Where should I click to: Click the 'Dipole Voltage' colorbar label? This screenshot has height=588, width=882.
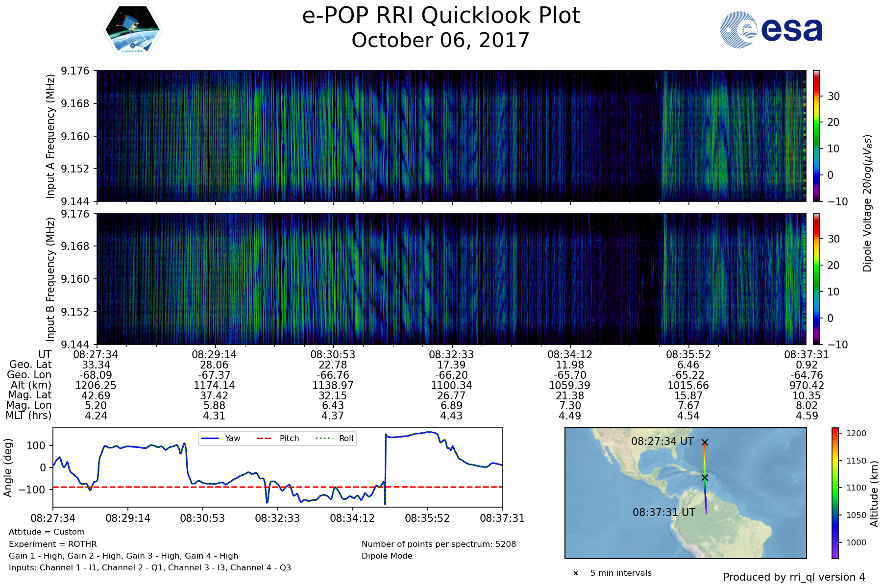click(x=868, y=203)
